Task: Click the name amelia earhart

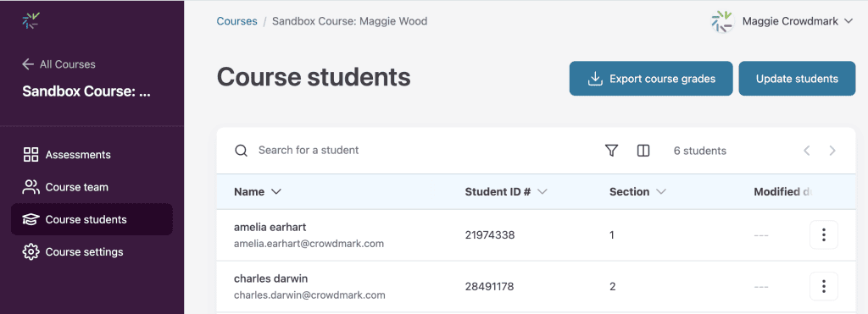Action: 270,227
